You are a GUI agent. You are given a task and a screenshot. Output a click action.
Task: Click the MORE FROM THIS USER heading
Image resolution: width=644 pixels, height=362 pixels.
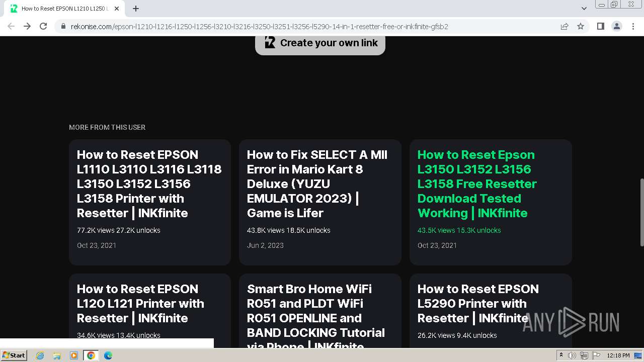click(x=107, y=127)
